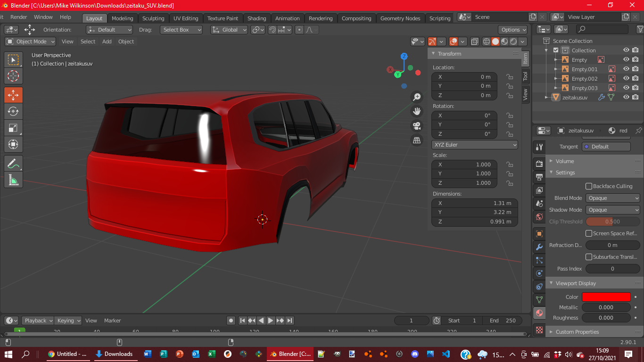Hide the Empty.001 object in viewport
This screenshot has height=362, width=644.
626,69
